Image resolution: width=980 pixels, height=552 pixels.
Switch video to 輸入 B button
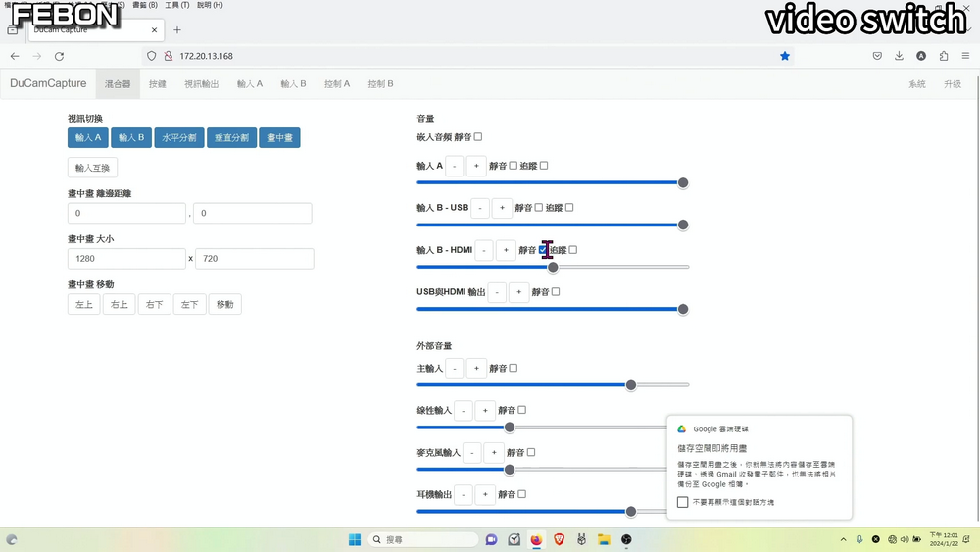[131, 137]
